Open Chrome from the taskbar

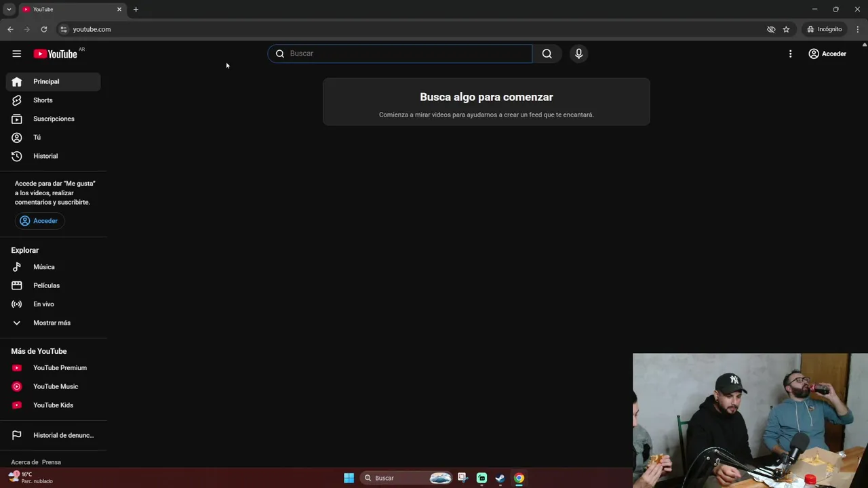tap(519, 478)
